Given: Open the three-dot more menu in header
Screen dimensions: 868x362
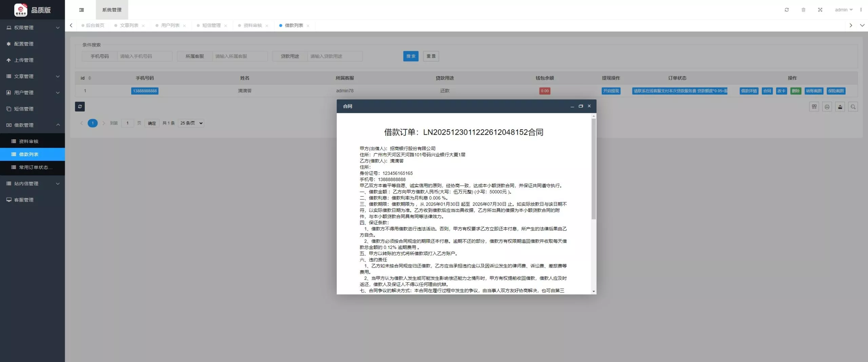Looking at the screenshot, I should [861, 10].
